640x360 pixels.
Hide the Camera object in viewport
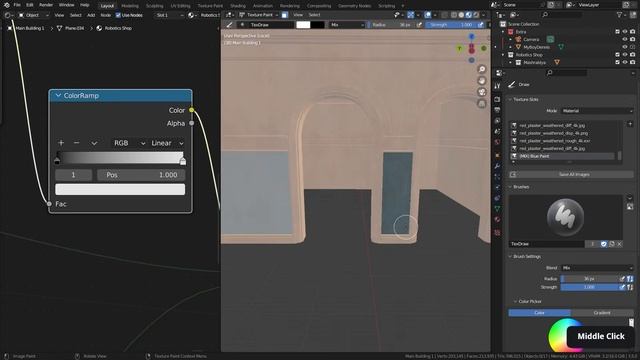(625, 40)
